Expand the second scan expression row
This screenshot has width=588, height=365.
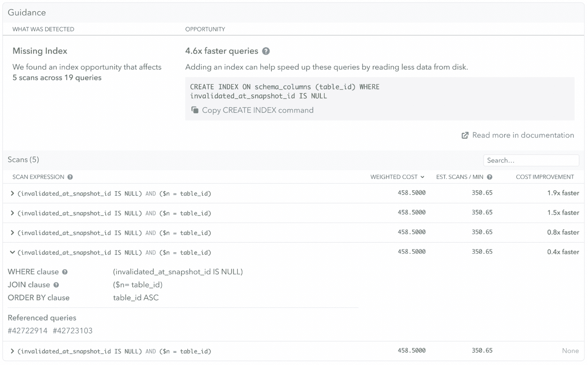tap(12, 213)
